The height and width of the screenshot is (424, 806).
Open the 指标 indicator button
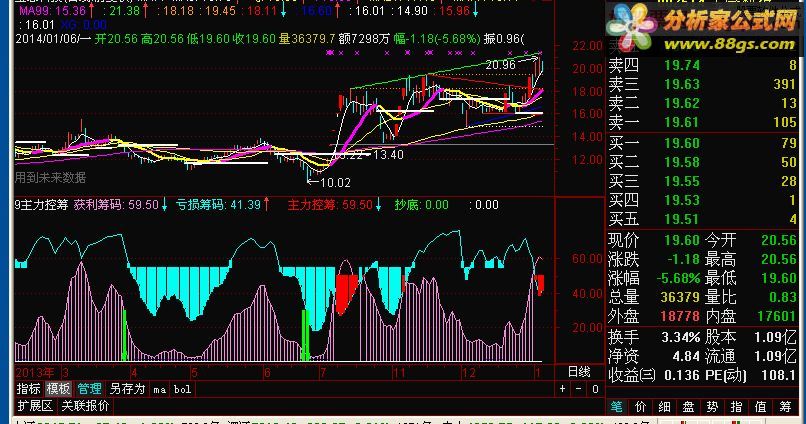tap(28, 389)
